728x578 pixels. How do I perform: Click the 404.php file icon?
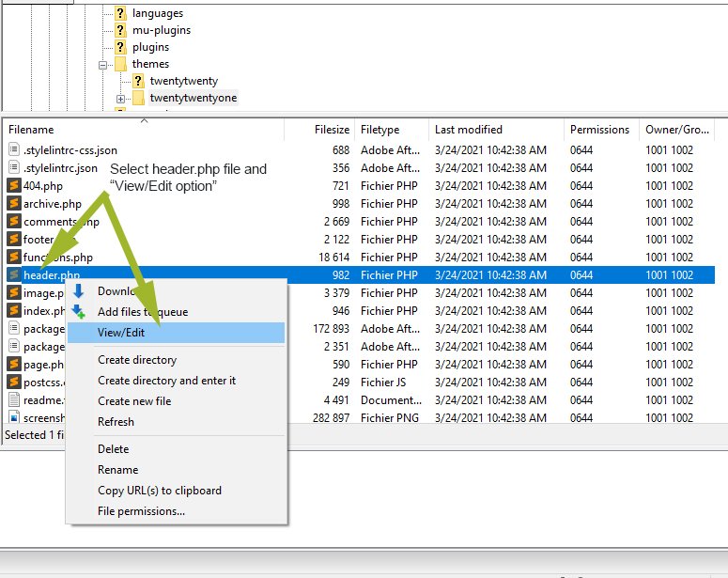tap(13, 186)
